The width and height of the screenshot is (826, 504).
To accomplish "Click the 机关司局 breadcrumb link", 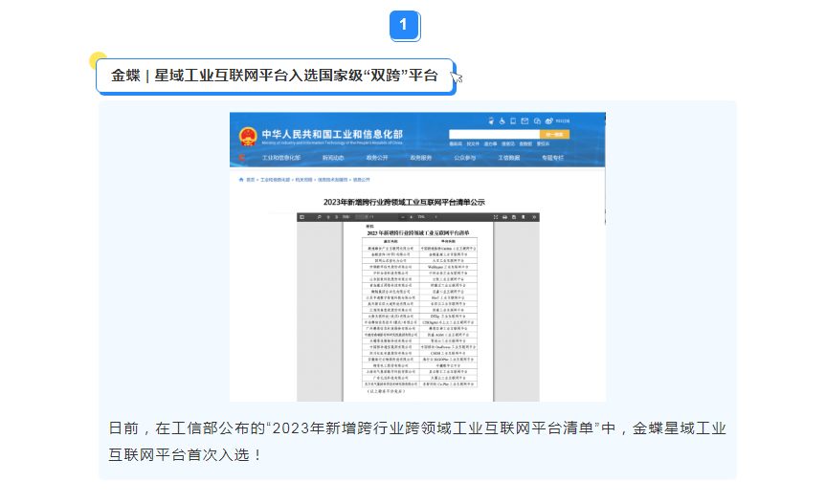I will click(304, 180).
